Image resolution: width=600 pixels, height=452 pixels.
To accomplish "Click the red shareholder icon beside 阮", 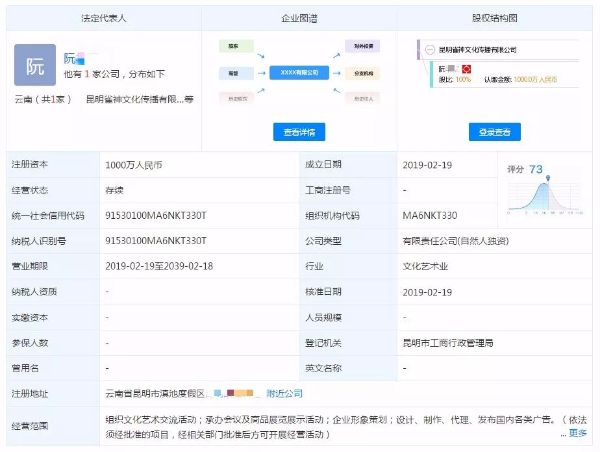I will coord(465,67).
